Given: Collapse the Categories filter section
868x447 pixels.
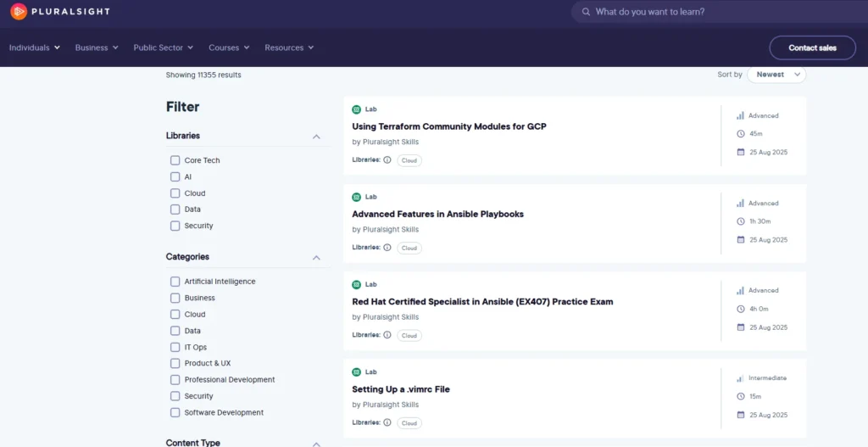Looking at the screenshot, I should (316, 258).
